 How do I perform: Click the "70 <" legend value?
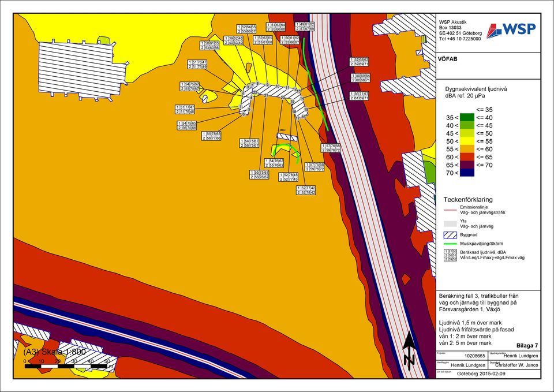point(452,173)
